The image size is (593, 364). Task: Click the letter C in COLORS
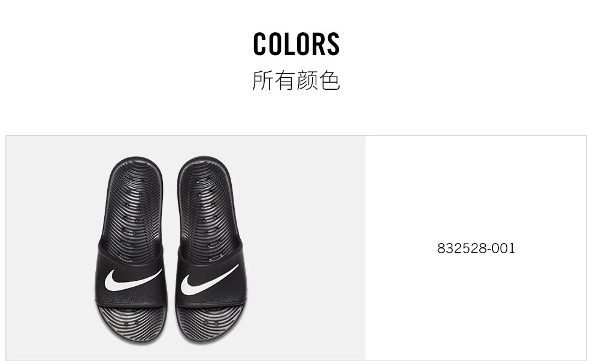(x=259, y=44)
